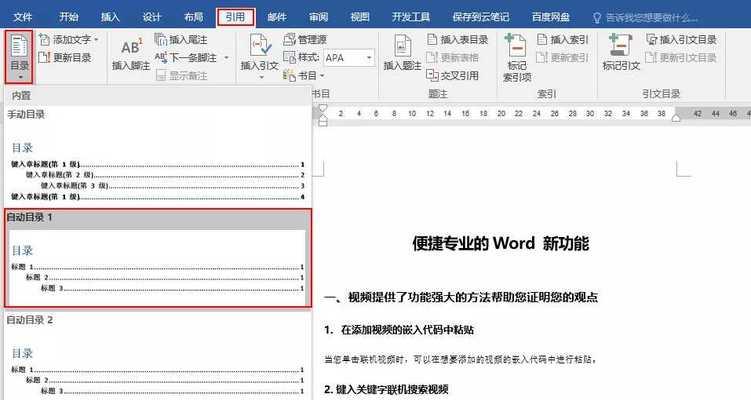Open 管理源 manage sources
The width and height of the screenshot is (751, 400).
pos(305,39)
